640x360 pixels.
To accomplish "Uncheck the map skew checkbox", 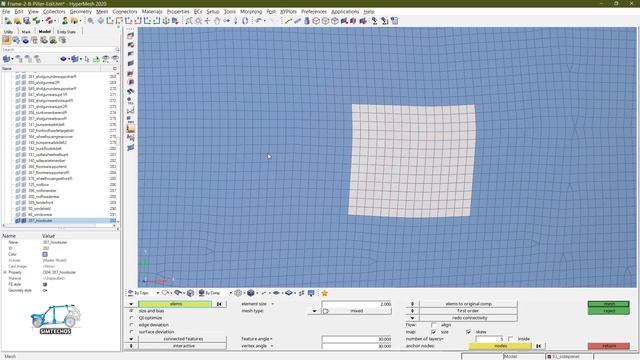I will 469,332.
